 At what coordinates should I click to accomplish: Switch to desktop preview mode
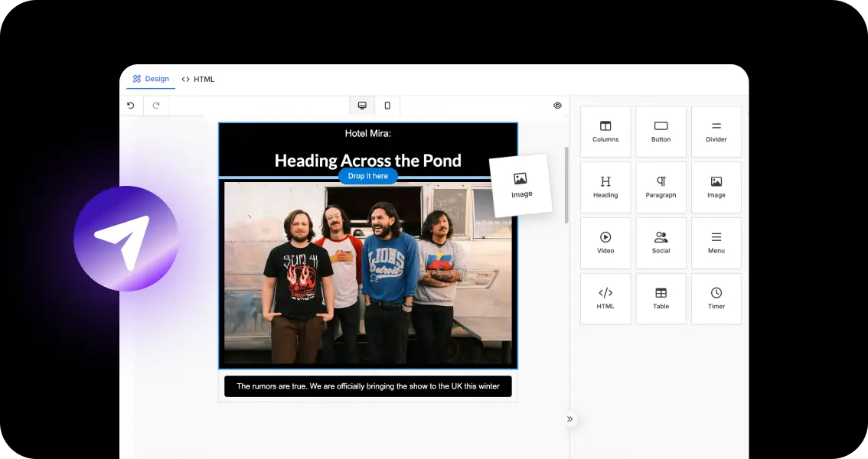[x=362, y=106]
